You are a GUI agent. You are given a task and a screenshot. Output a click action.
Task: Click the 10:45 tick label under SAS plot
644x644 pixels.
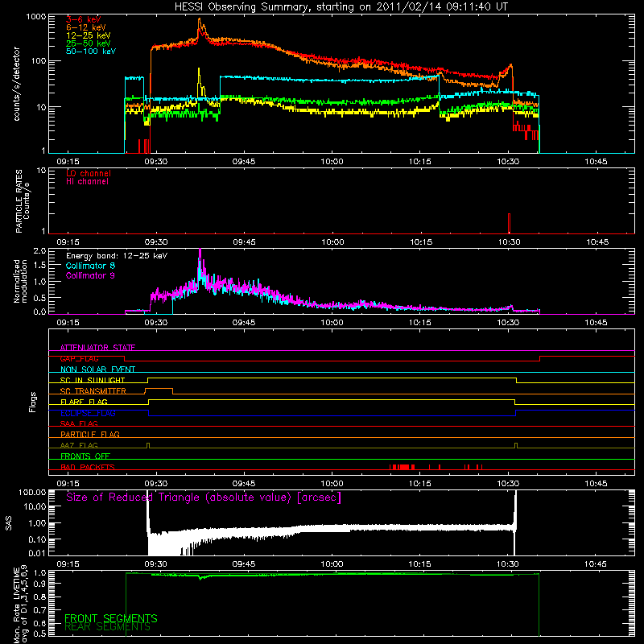(595, 564)
